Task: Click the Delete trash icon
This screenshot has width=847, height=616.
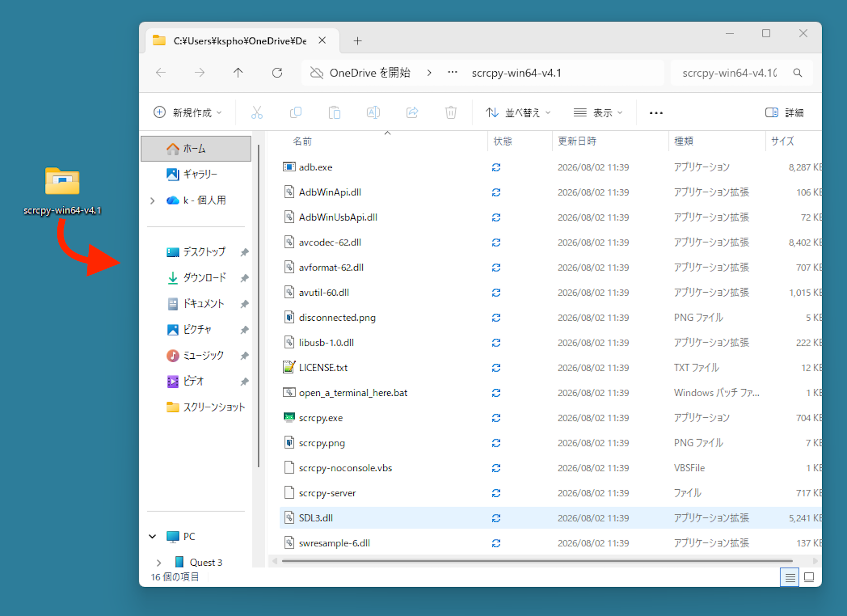Action: [x=450, y=113]
